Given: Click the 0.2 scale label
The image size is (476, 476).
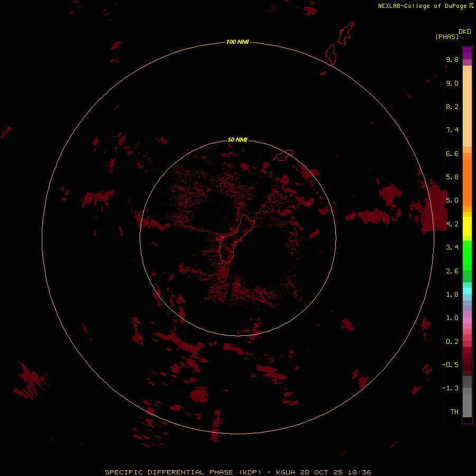Looking at the screenshot, I should [x=452, y=342].
